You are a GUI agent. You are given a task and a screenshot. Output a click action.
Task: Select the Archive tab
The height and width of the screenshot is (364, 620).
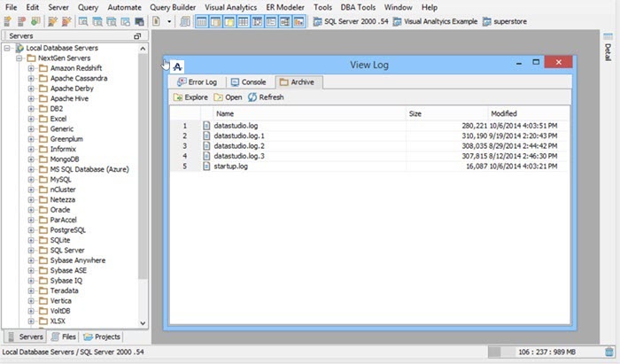click(x=298, y=82)
